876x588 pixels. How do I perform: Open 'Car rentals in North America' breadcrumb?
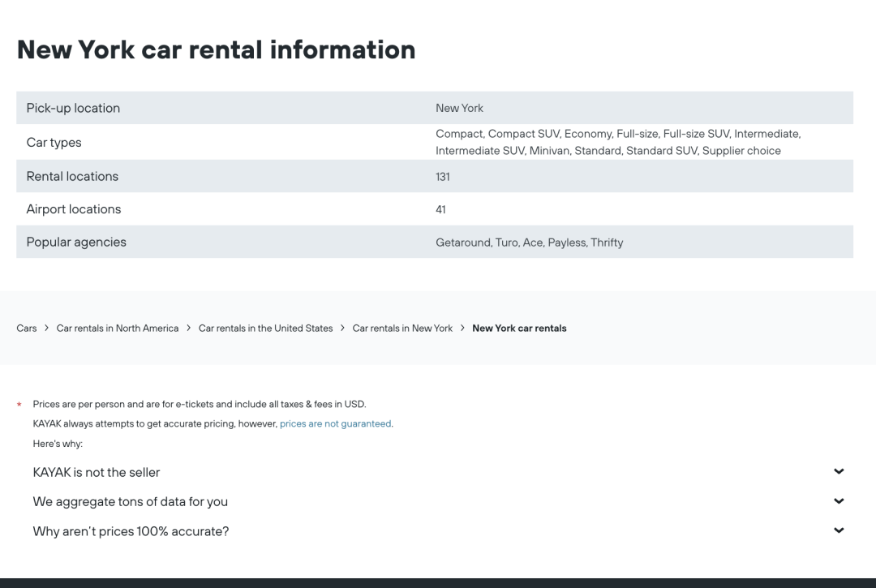coord(118,328)
